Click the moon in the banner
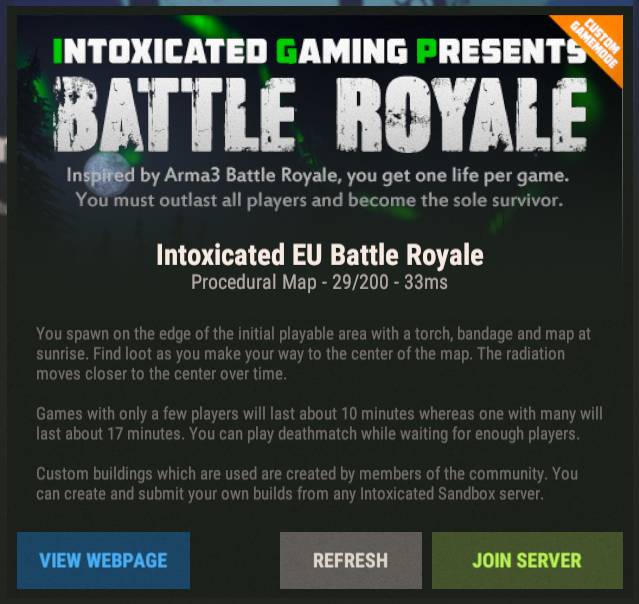 107,174
